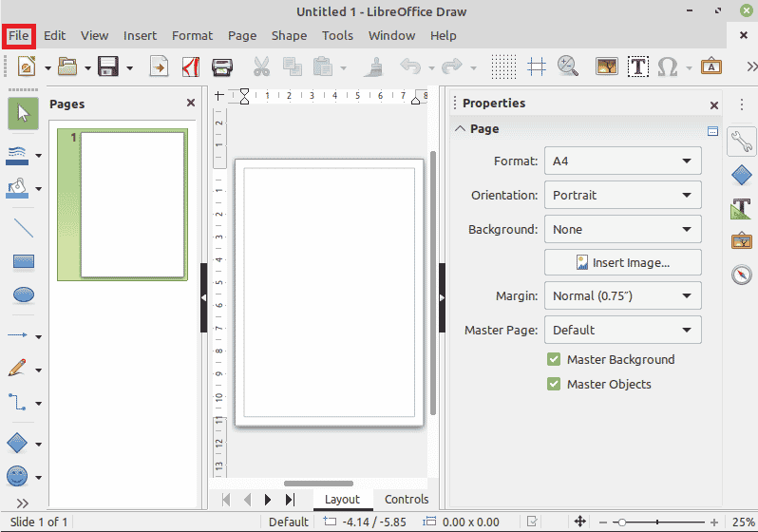Open the Background None dropdown
Screen dimensions: 758x532
(623, 229)
